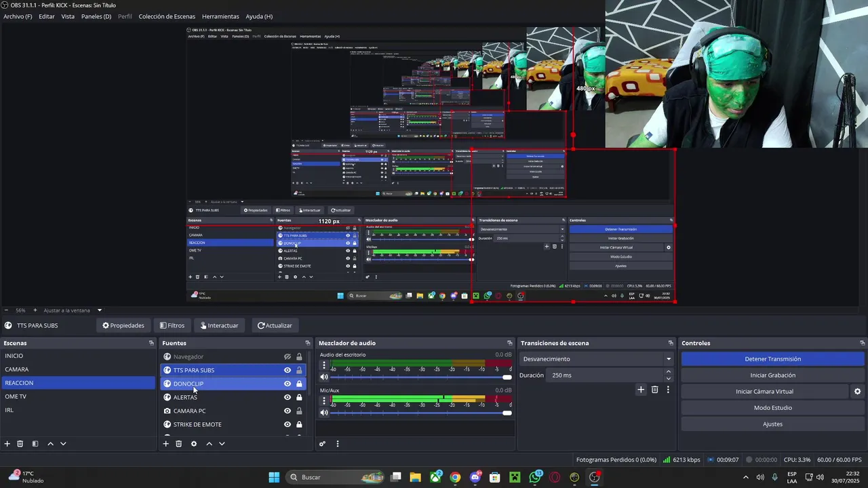
Task: Show hidden system tray icons chevron
Action: coord(746,477)
